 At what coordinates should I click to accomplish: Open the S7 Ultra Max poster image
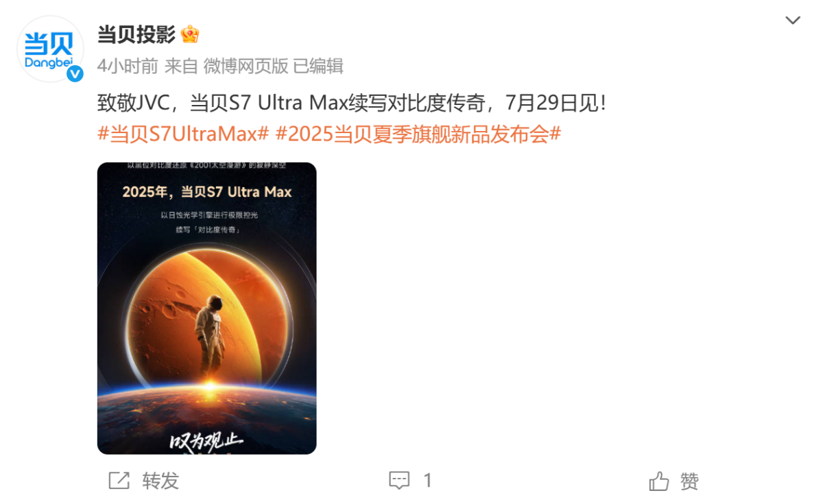(206, 308)
